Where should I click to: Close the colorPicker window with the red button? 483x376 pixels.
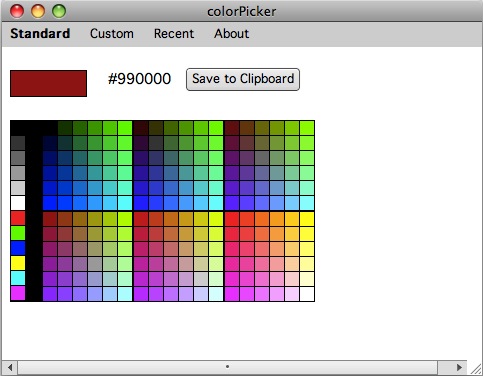click(x=17, y=11)
